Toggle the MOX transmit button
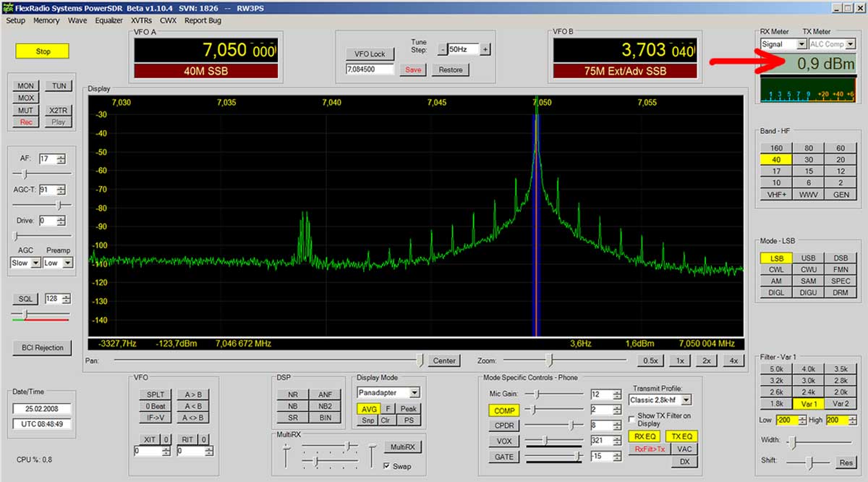This screenshot has width=868, height=482. 26,98
